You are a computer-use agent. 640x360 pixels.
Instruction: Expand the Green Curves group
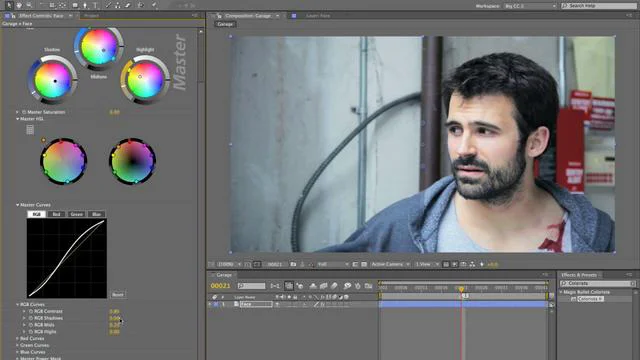point(18,345)
